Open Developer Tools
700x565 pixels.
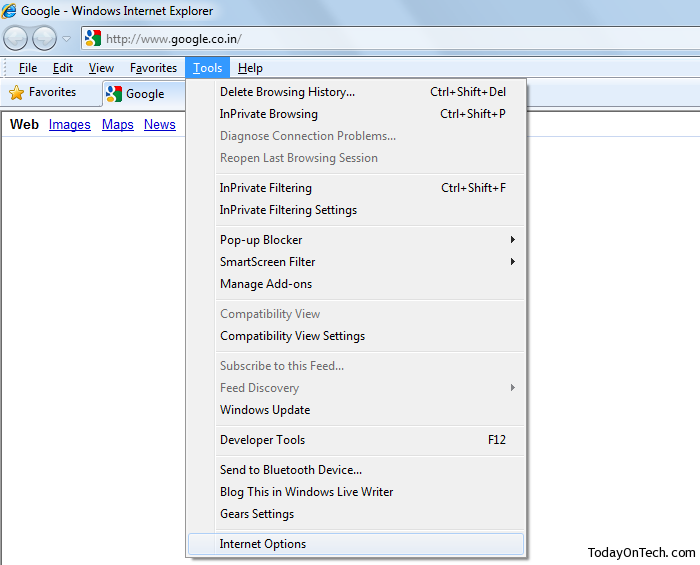[x=356, y=440]
